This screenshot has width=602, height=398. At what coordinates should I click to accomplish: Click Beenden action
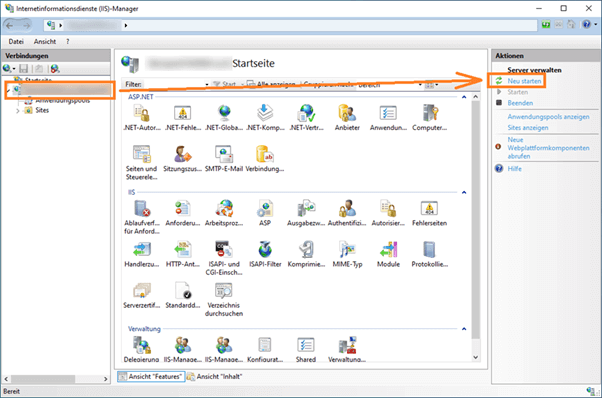pos(520,103)
